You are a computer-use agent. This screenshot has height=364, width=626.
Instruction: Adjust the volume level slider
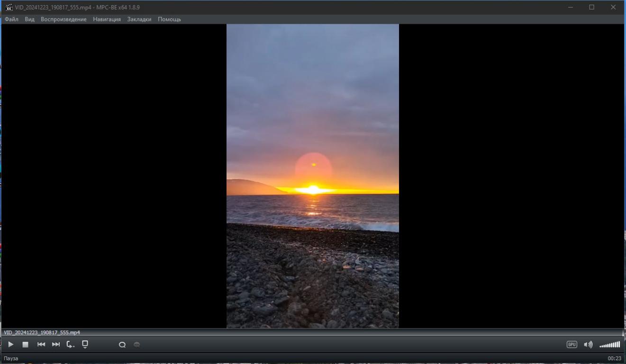[x=609, y=345]
